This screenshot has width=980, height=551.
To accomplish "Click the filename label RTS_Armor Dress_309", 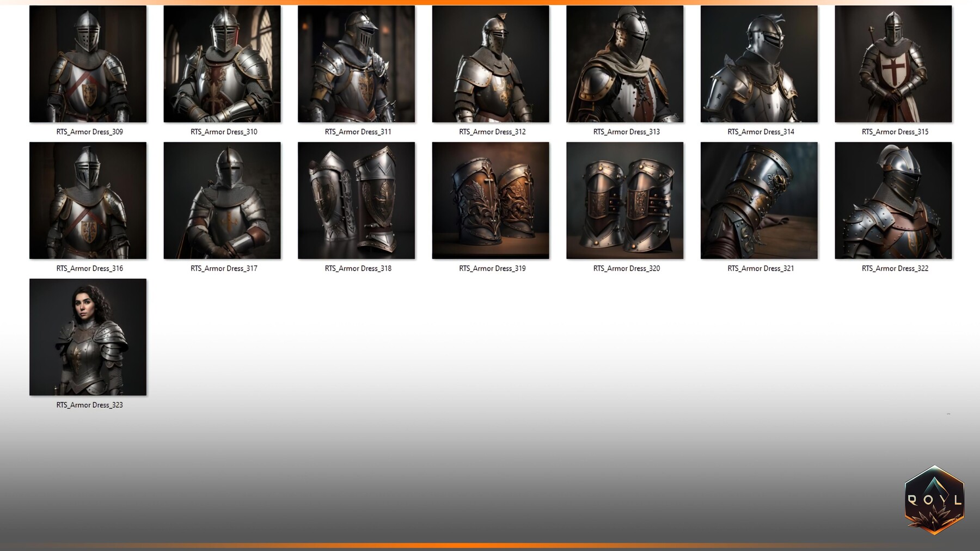I will (x=89, y=132).
